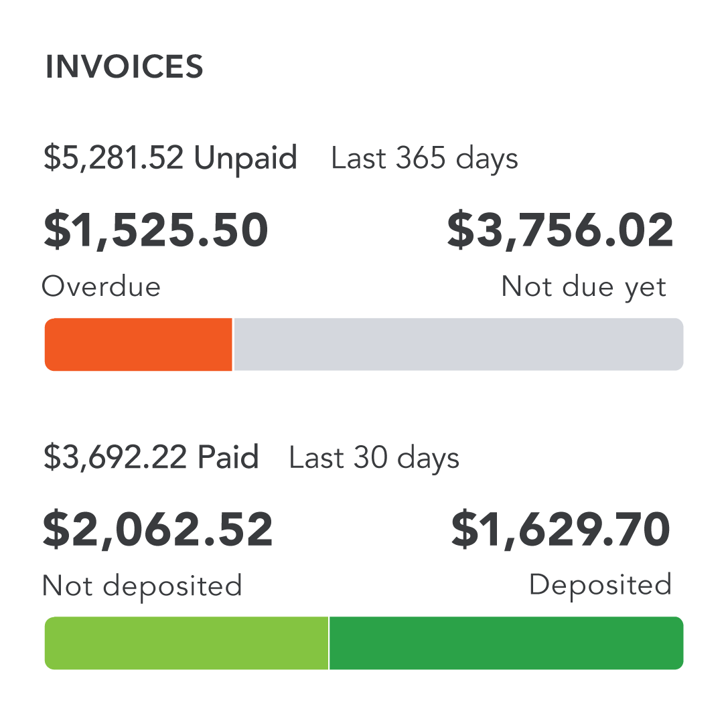
Task: Select the Last 30 days period label
Action: click(374, 459)
